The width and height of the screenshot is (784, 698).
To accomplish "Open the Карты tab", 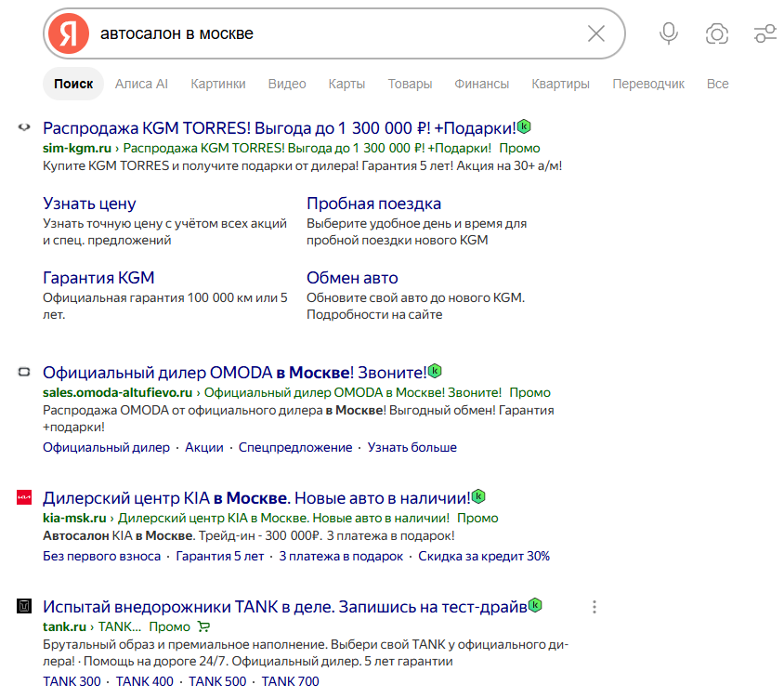I will click(346, 84).
